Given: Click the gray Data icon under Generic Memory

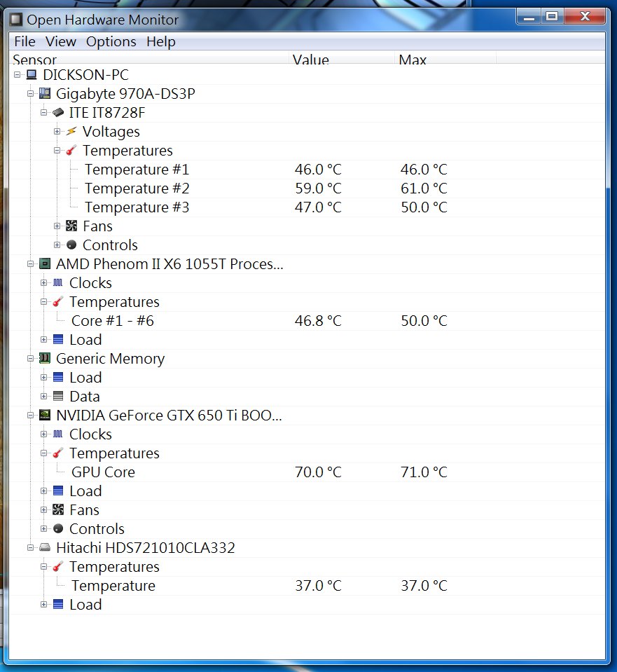Looking at the screenshot, I should pyautogui.click(x=58, y=396).
